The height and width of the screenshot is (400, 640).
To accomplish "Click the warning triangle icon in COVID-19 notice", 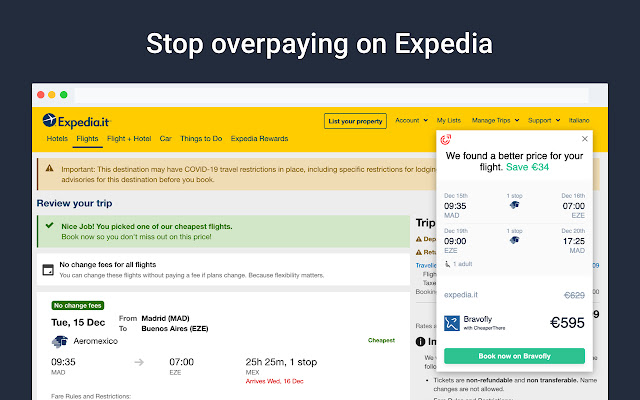I will tap(49, 168).
